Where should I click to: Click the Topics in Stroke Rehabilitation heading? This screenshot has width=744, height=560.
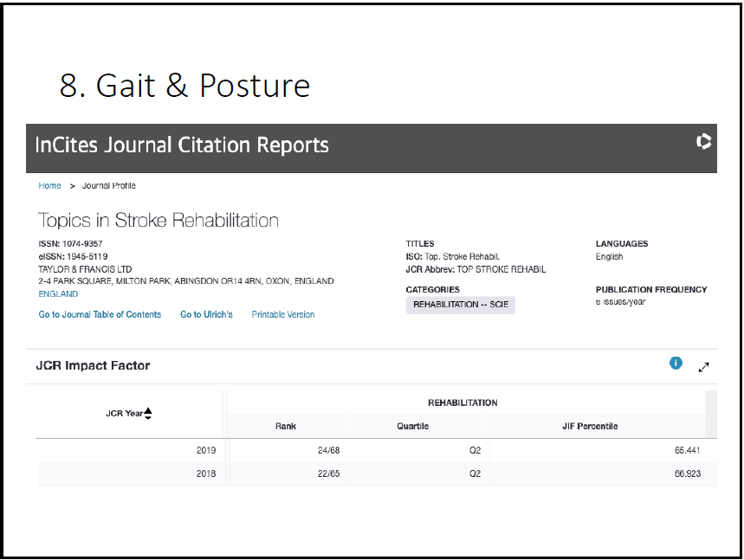tap(159, 220)
